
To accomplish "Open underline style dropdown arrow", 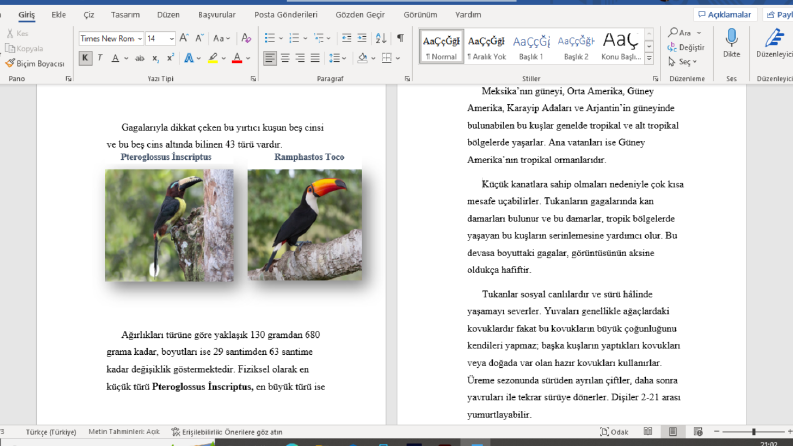I will [126, 59].
